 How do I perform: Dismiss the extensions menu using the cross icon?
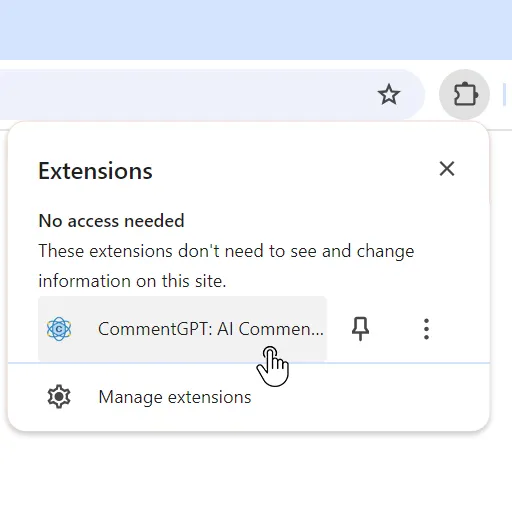pyautogui.click(x=447, y=169)
